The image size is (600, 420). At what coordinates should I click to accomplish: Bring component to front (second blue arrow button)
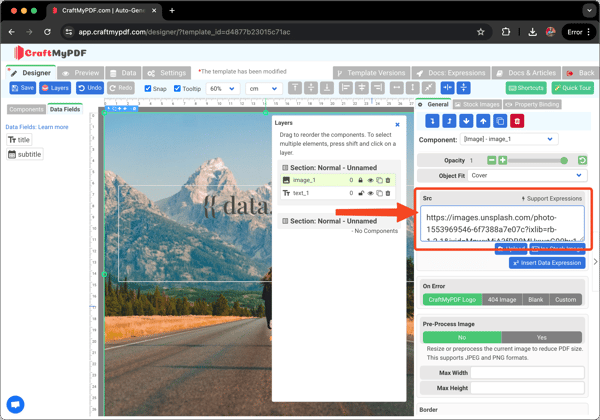click(x=449, y=121)
